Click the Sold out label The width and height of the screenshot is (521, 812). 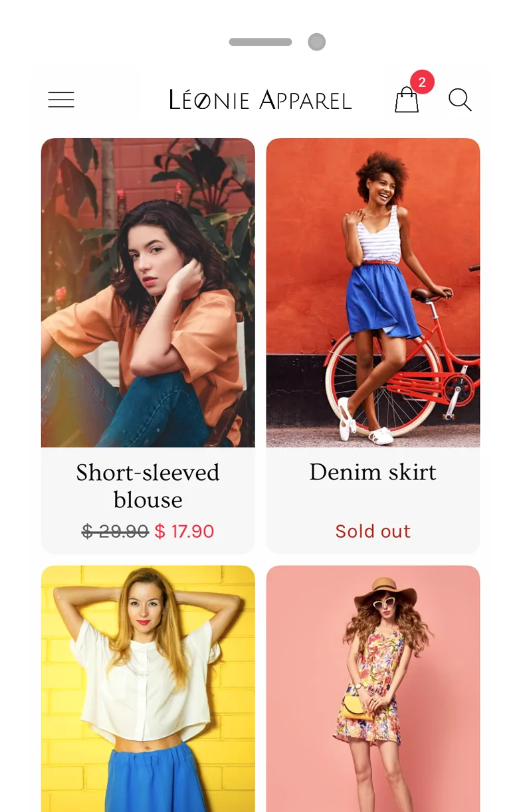click(373, 531)
